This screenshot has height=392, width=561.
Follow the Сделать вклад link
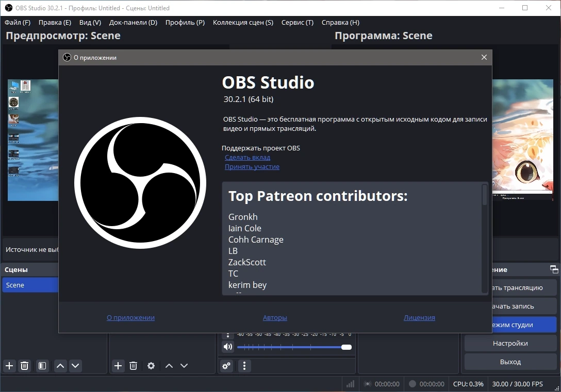(x=247, y=157)
